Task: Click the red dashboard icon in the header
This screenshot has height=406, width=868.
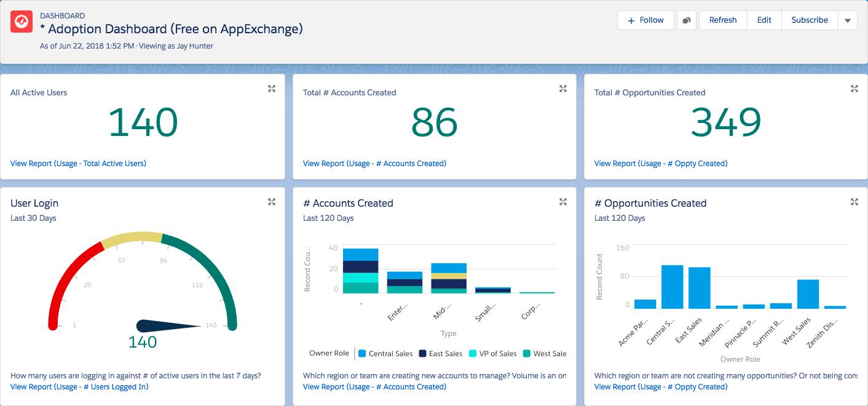Action: click(x=21, y=21)
